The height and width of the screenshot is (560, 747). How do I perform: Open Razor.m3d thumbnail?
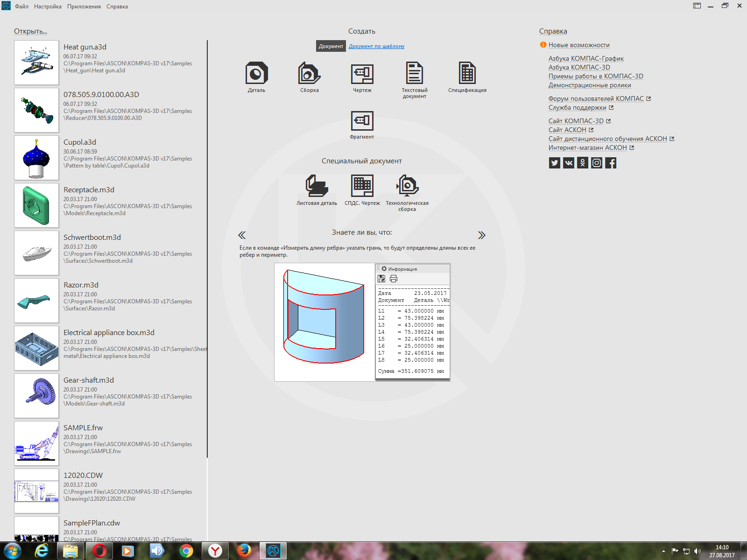click(36, 301)
